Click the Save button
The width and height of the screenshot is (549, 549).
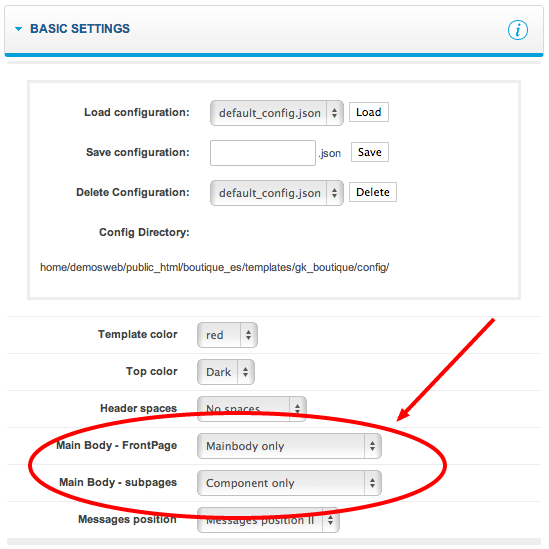370,152
